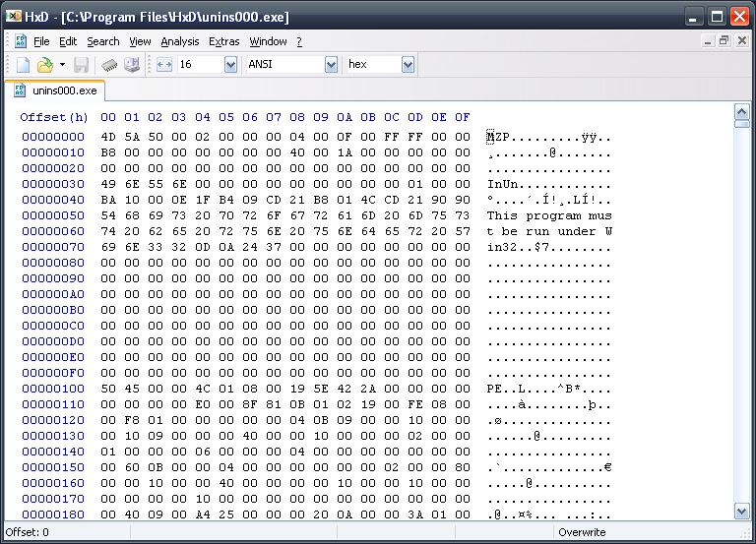This screenshot has height=544, width=756.
Task: Click the Open file folder icon
Action: tap(45, 65)
